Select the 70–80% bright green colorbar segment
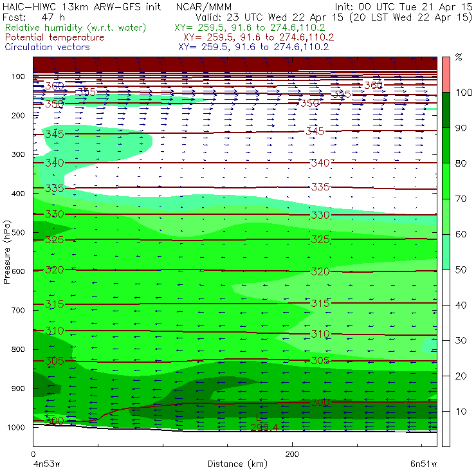Screen dimensions: 476x476 pos(446,181)
